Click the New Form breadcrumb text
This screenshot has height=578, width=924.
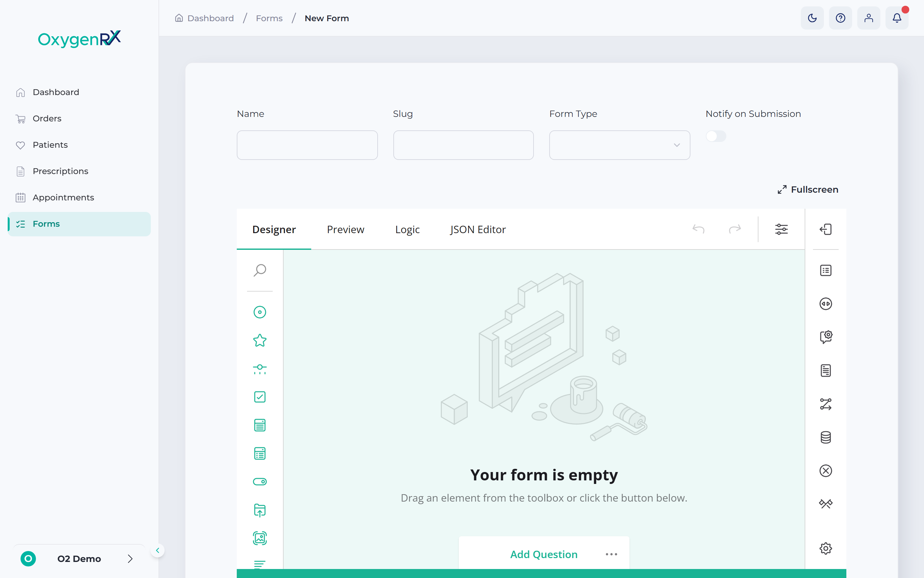tap(327, 18)
